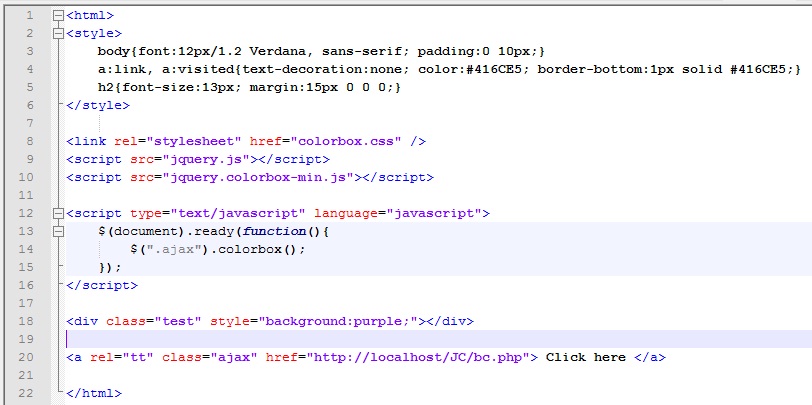Click line number 13 in the margin

point(26,231)
